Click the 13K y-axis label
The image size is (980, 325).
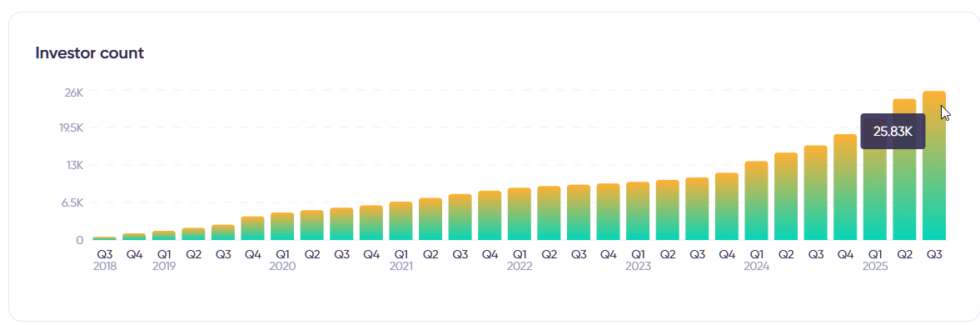[74, 166]
